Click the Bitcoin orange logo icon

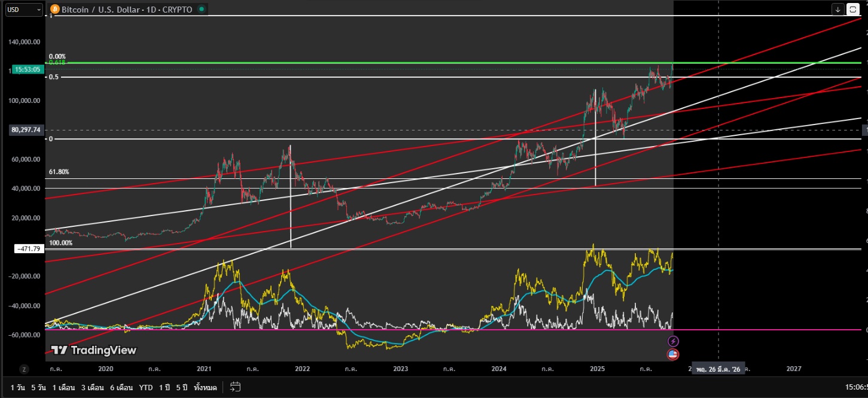(x=55, y=10)
